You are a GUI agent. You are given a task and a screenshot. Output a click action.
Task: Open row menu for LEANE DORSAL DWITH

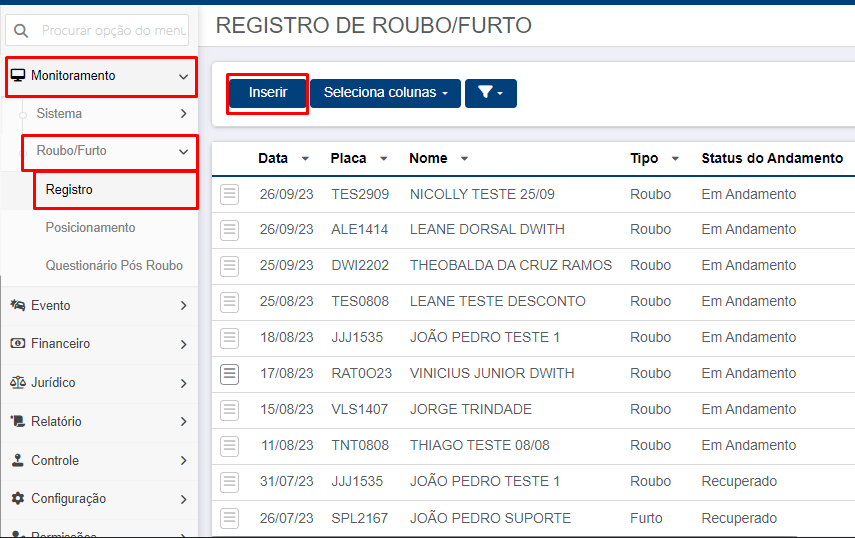pyautogui.click(x=230, y=230)
